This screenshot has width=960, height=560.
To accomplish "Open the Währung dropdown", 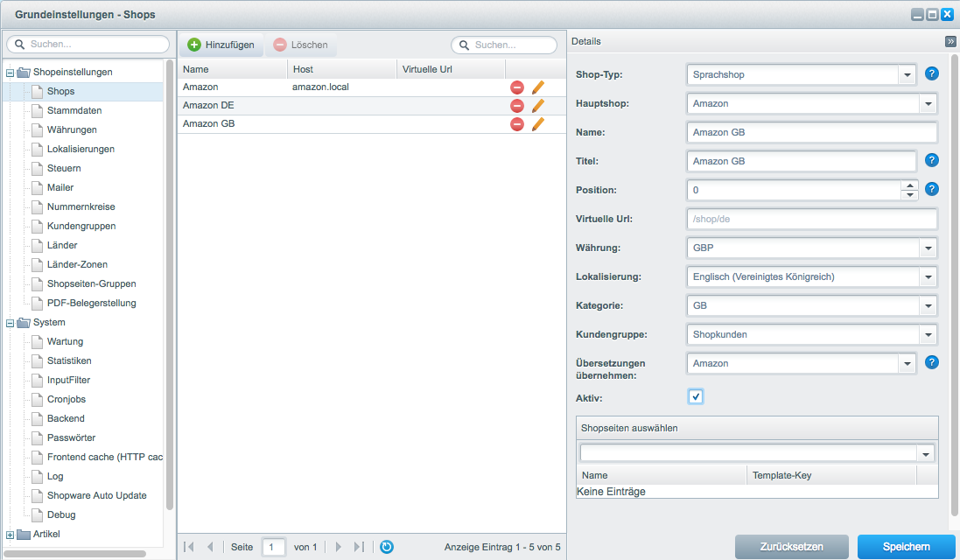I will tap(927, 248).
